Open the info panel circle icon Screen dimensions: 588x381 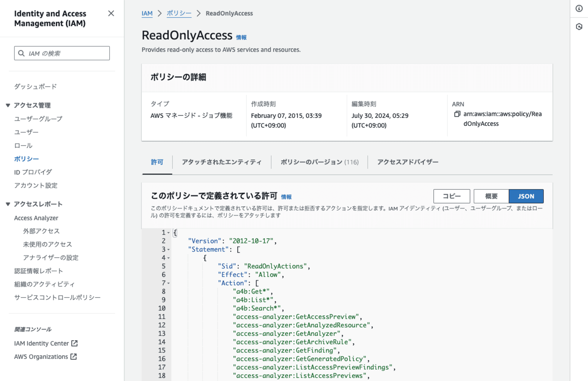pyautogui.click(x=579, y=9)
